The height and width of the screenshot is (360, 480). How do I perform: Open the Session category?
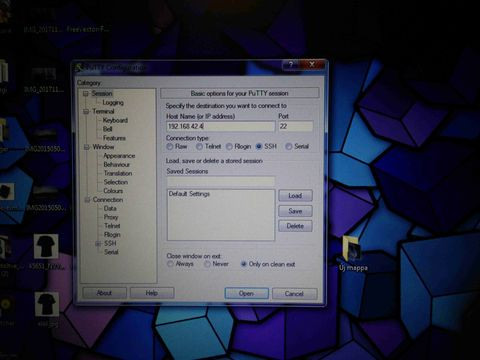[x=102, y=94]
